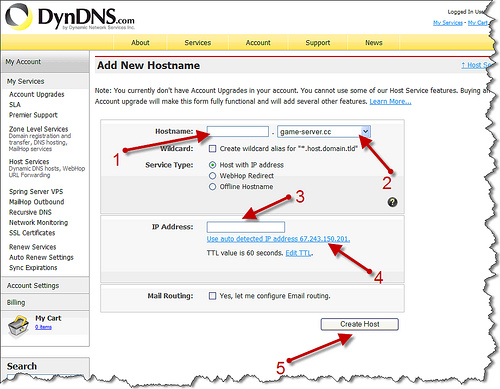Open Spring Server VPS
The image size is (500, 389).
[x=36, y=192]
